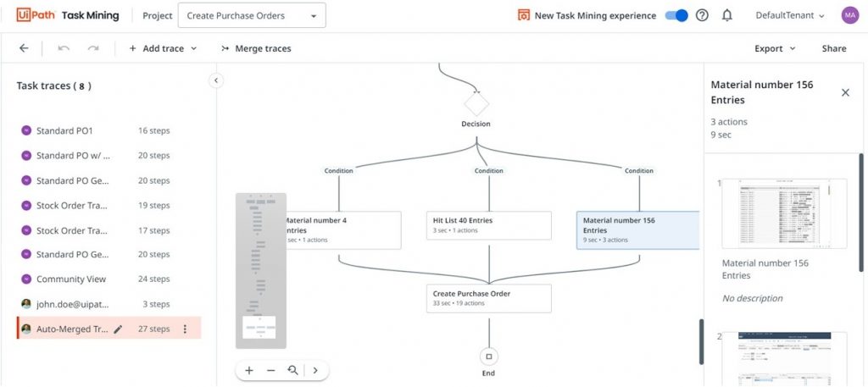868x387 pixels.
Task: Click the 24 steps count
Action: click(154, 279)
